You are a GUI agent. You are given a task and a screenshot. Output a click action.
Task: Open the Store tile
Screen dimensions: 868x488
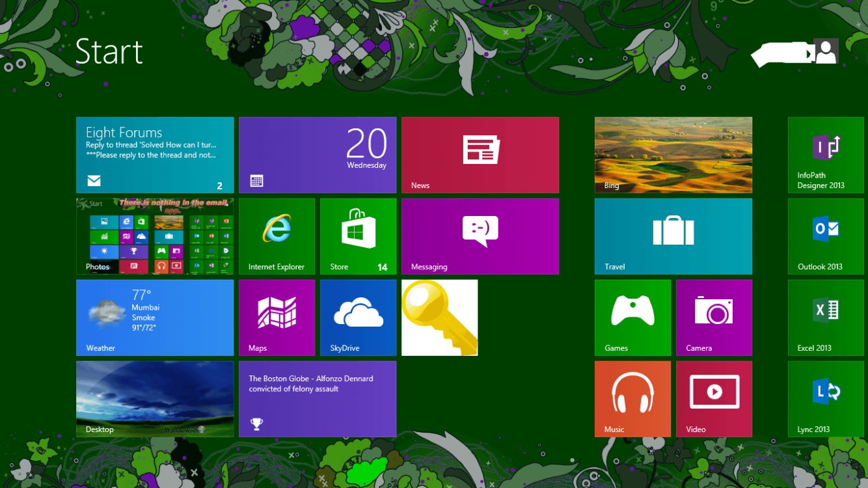point(358,236)
